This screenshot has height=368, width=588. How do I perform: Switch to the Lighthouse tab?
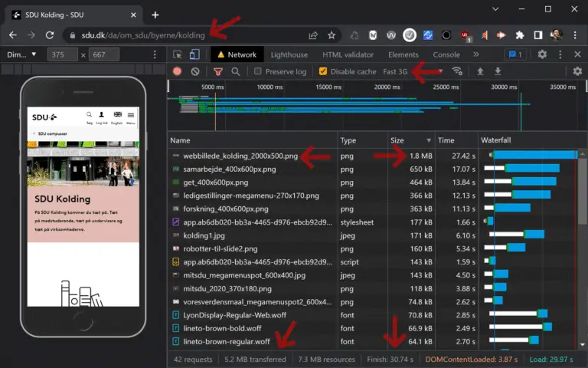click(289, 55)
